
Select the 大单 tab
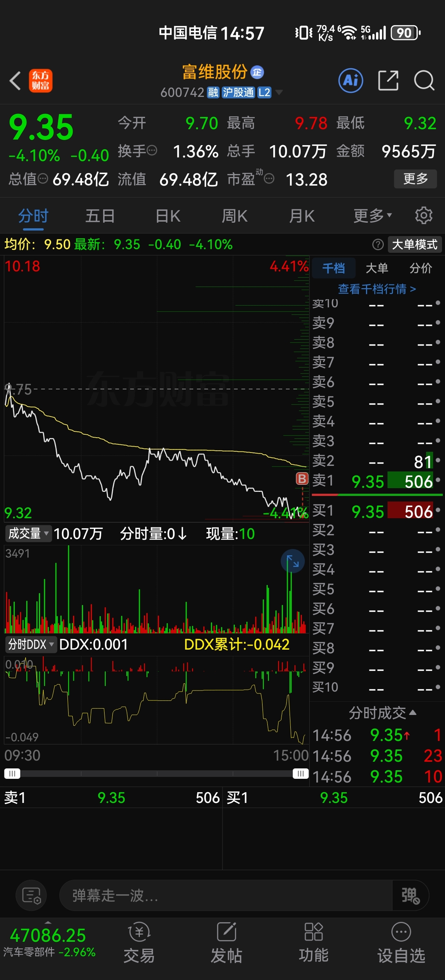[377, 268]
